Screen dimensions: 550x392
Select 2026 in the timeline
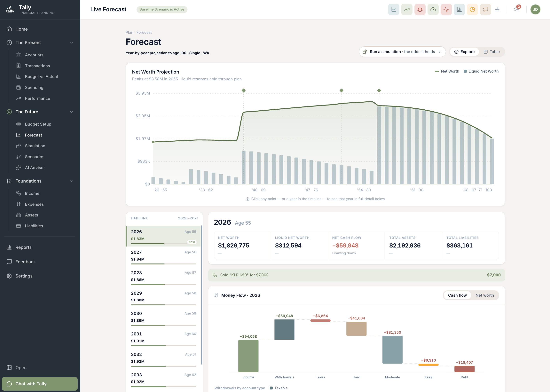[163, 236]
